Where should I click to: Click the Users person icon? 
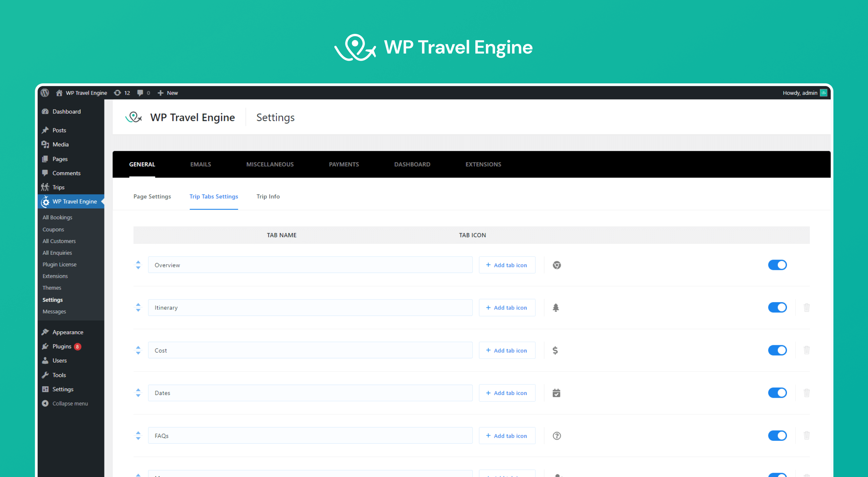(x=45, y=360)
